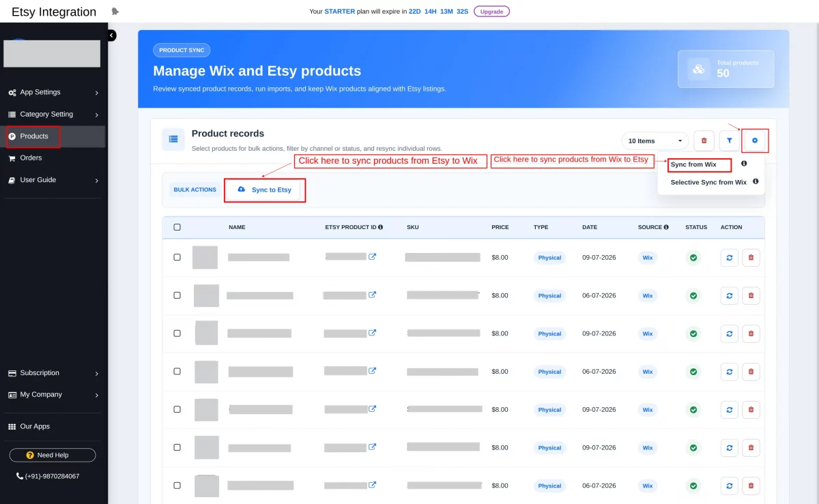The height and width of the screenshot is (504, 819).
Task: Resync the third product row
Action: click(x=730, y=334)
